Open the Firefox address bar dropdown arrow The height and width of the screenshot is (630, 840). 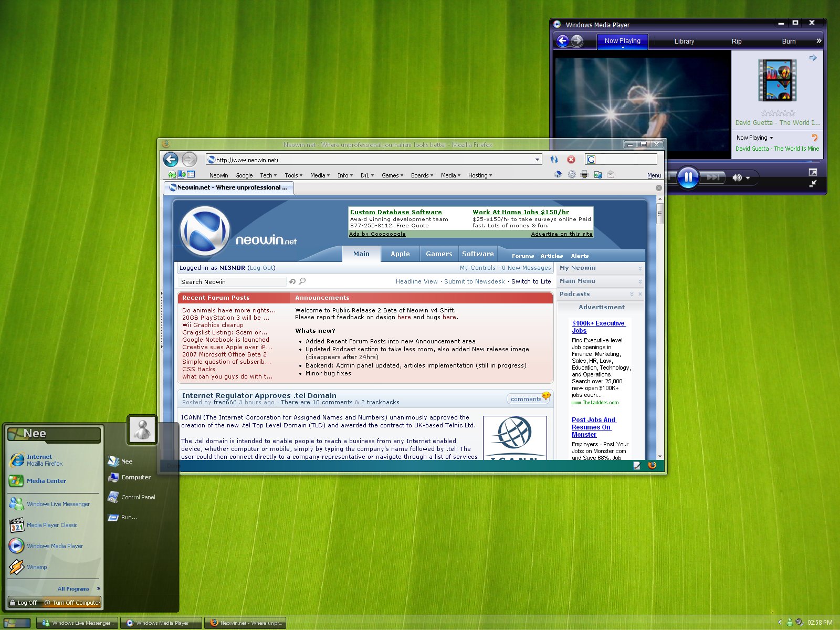click(x=537, y=160)
